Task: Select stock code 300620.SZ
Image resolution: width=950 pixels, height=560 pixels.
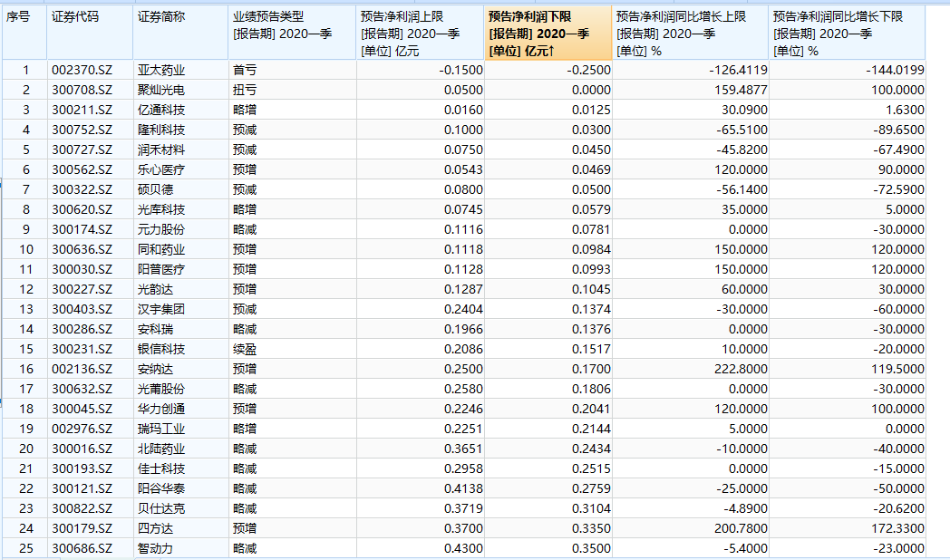Action: coord(82,209)
